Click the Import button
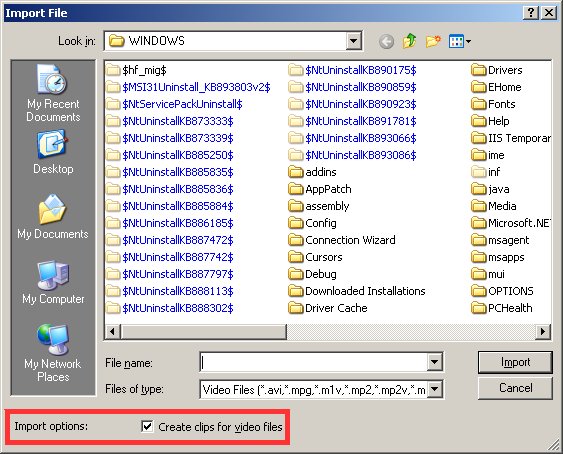The height and width of the screenshot is (454, 563). pyautogui.click(x=515, y=362)
